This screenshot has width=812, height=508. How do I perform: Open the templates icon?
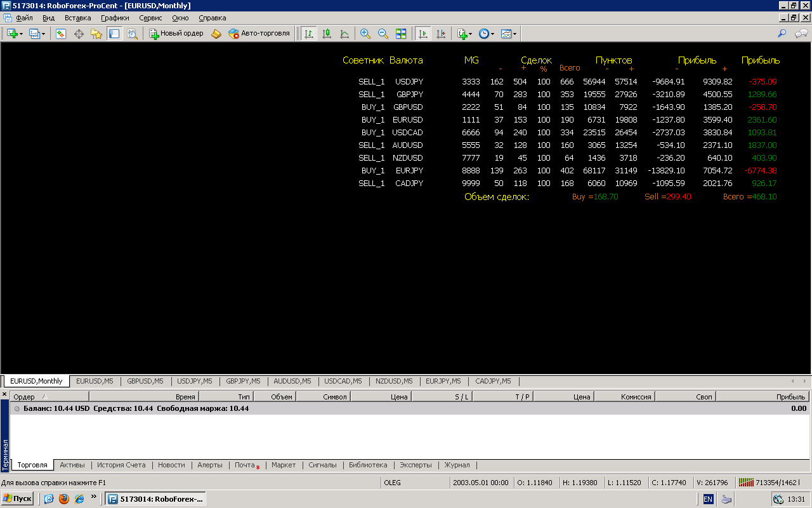[506, 34]
